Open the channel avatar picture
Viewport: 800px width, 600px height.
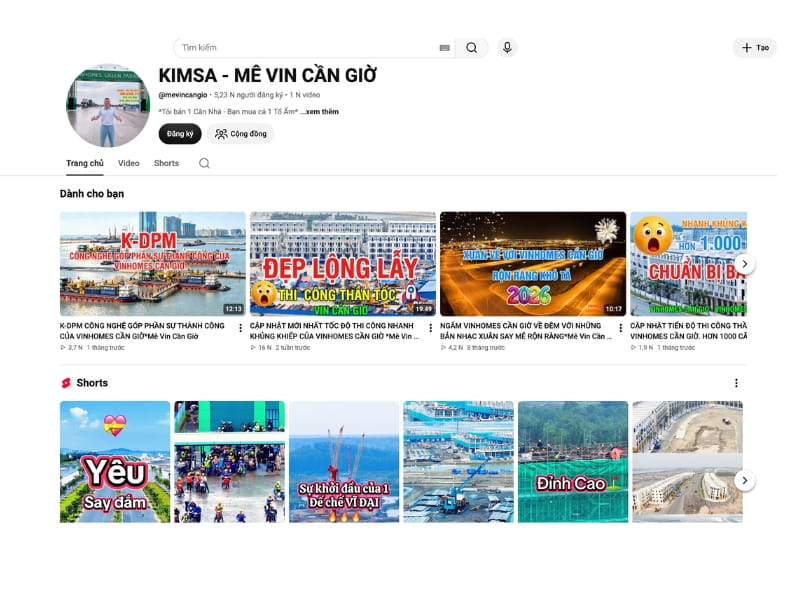tap(108, 106)
